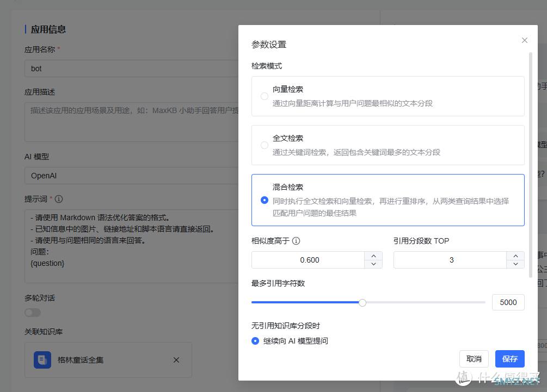Click the 最多引用字符数 slider handle
This screenshot has width=547, height=392.
tap(362, 302)
